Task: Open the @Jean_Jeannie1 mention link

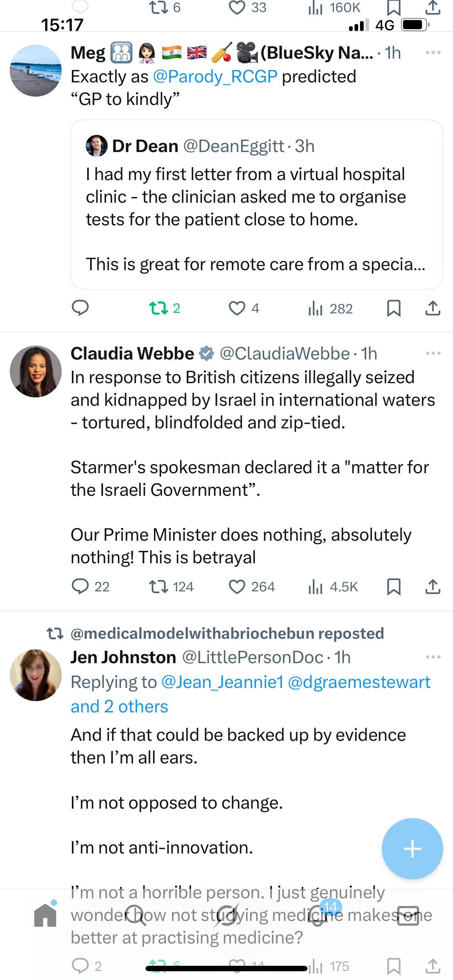Action: (x=222, y=682)
